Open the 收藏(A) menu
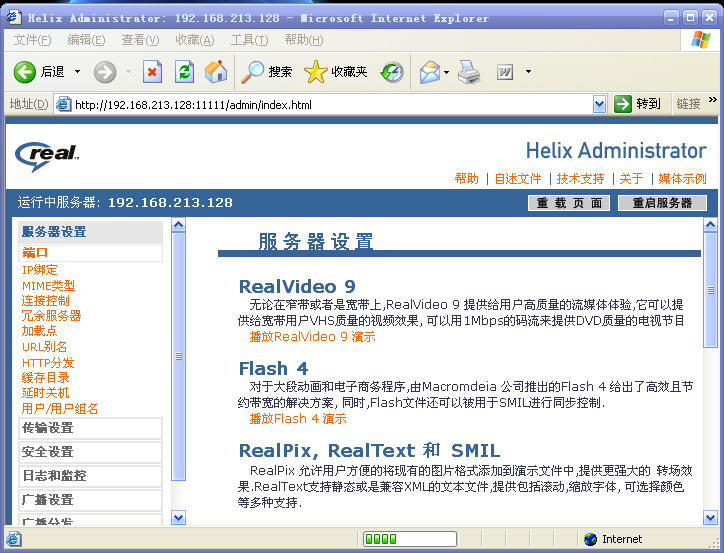The height and width of the screenshot is (553, 724). [x=195, y=40]
